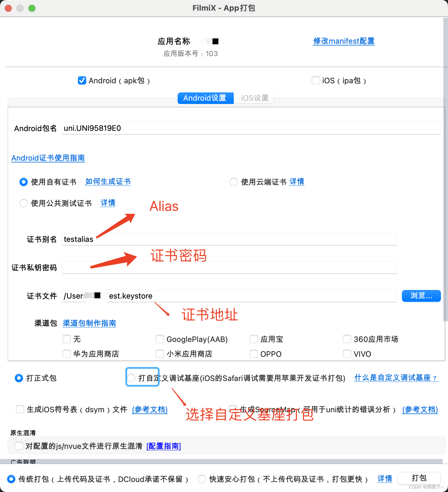
Task: Close the FilmiX App打包 window
Action: click(8, 8)
